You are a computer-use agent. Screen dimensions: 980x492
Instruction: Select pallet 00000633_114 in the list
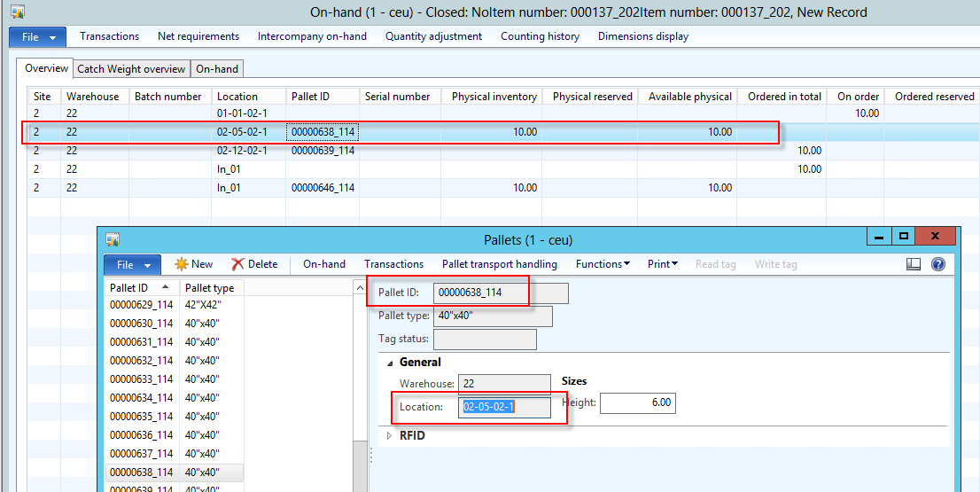click(x=141, y=379)
